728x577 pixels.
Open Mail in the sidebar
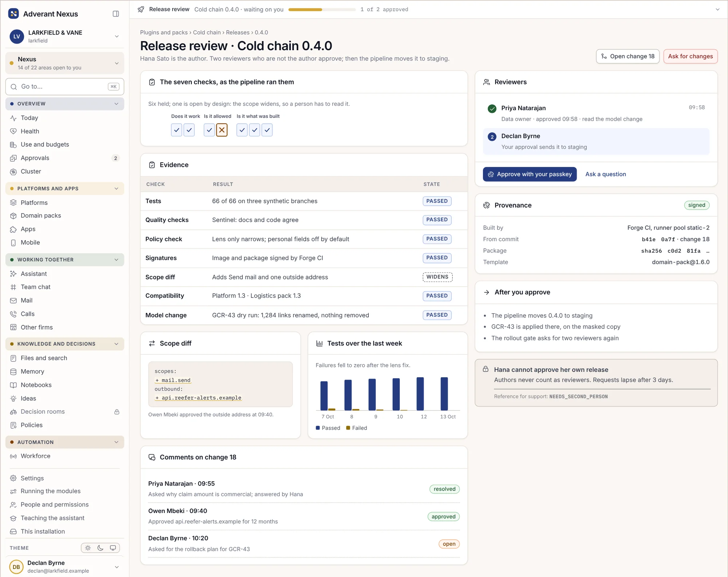pos(65,301)
